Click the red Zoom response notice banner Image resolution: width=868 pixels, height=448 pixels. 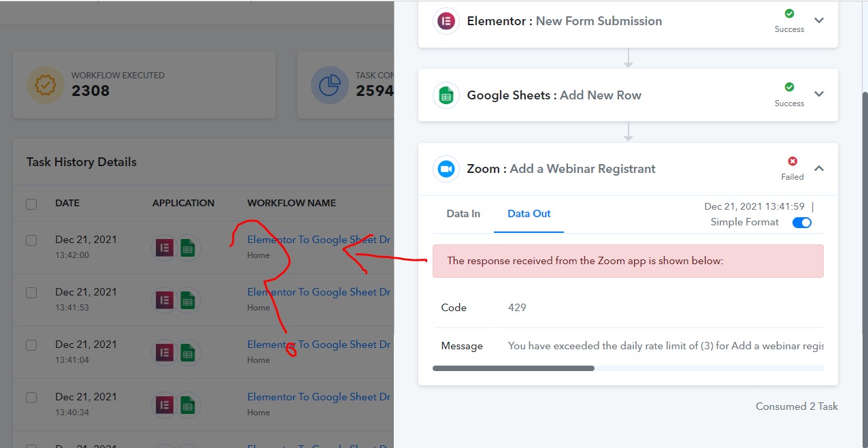pos(628,261)
